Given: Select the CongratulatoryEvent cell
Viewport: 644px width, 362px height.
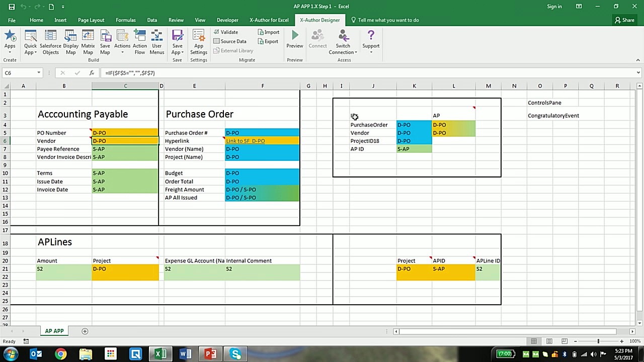Looking at the screenshot, I should point(553,116).
